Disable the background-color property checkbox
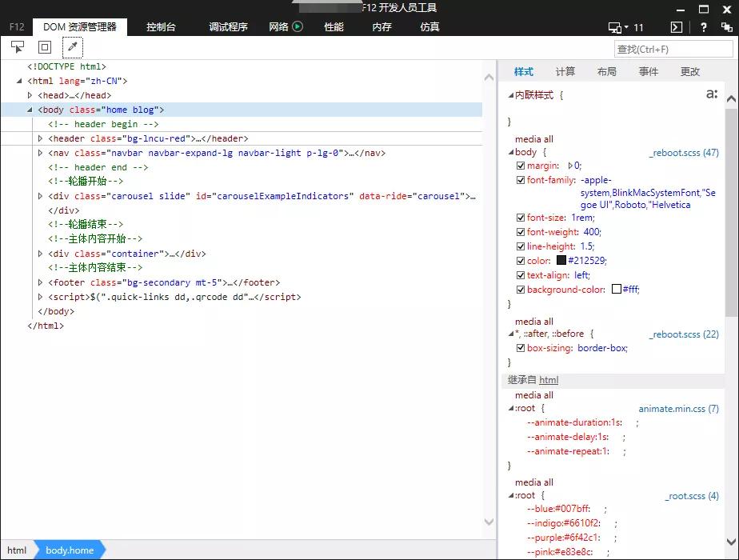Screen dimensions: 739x560 point(521,290)
